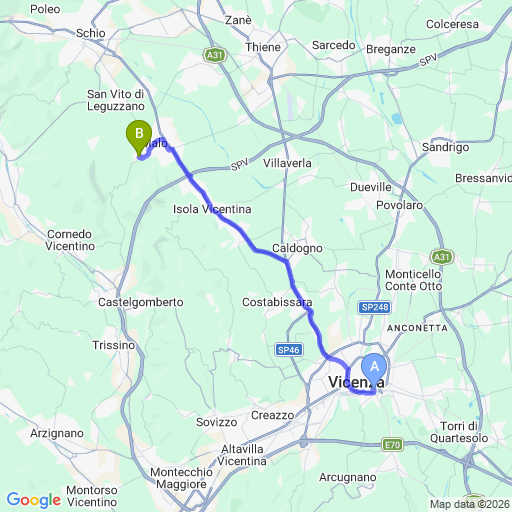Image resolution: width=512 pixels, height=512 pixels.
Task: Open the Google logo link
Action: pyautogui.click(x=34, y=500)
